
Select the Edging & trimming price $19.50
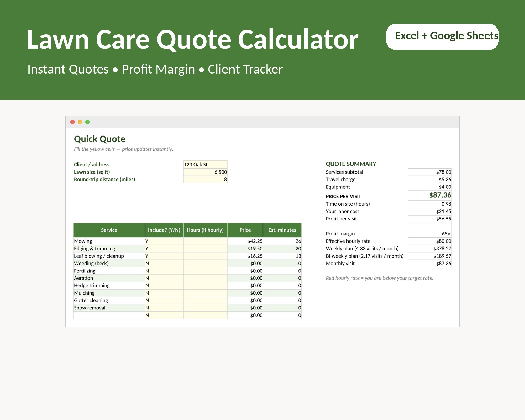coord(245,248)
